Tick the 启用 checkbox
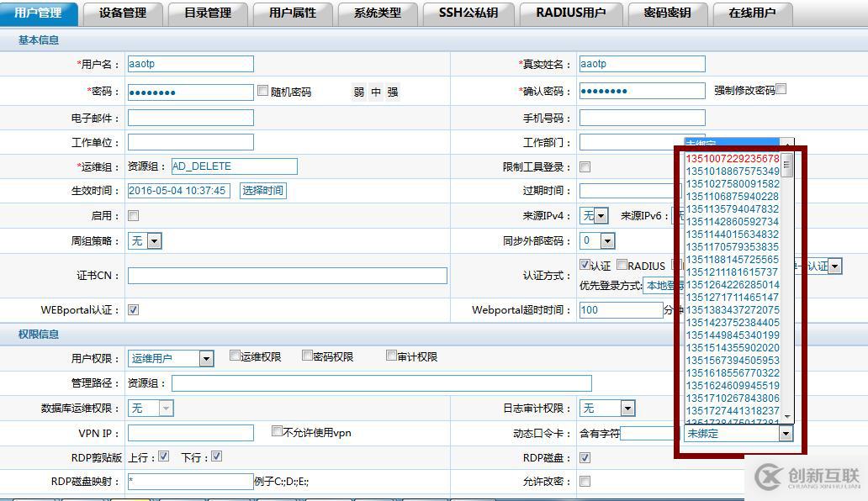 click(134, 216)
